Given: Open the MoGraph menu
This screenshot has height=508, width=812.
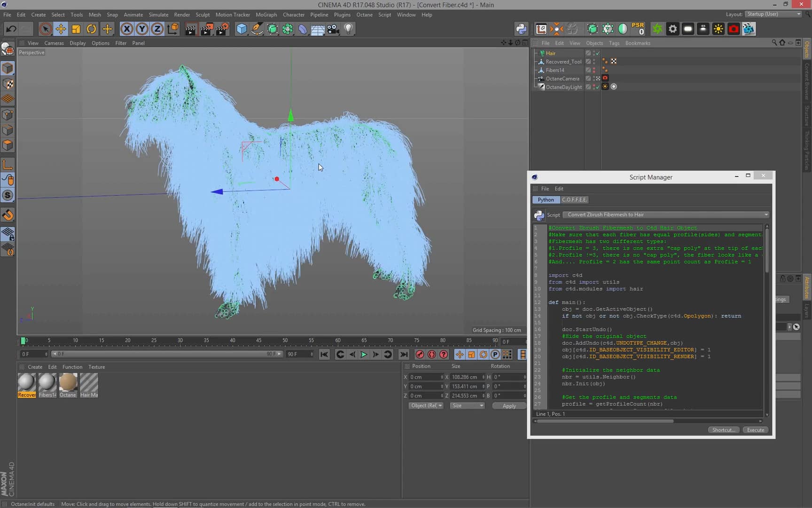Looking at the screenshot, I should [x=266, y=15].
